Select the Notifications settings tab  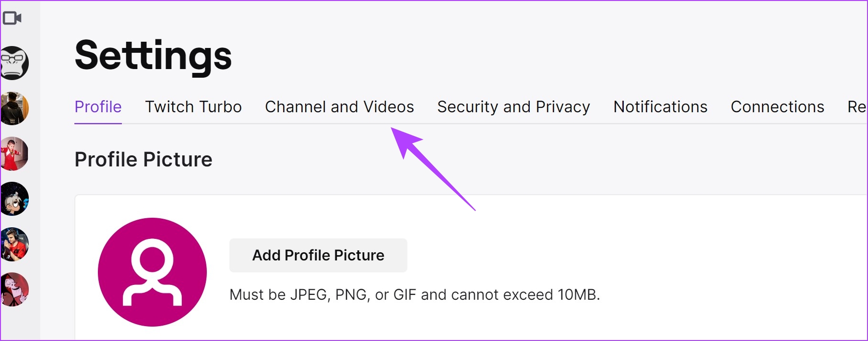click(660, 107)
